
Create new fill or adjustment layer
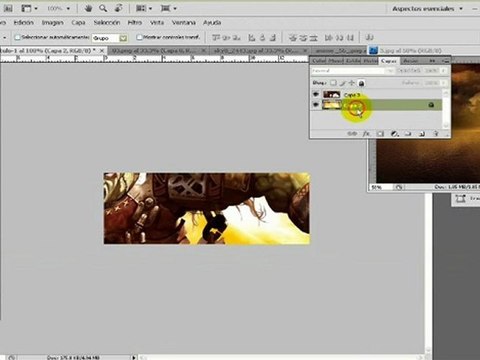tap(394, 134)
